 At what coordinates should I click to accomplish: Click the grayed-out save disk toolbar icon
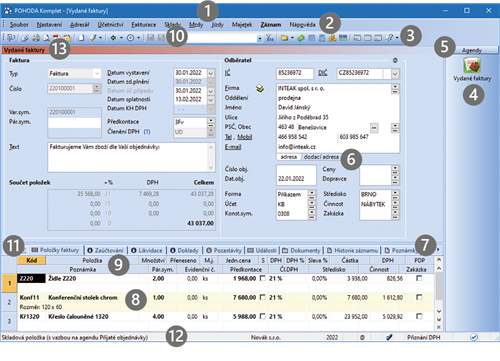[x=151, y=38]
